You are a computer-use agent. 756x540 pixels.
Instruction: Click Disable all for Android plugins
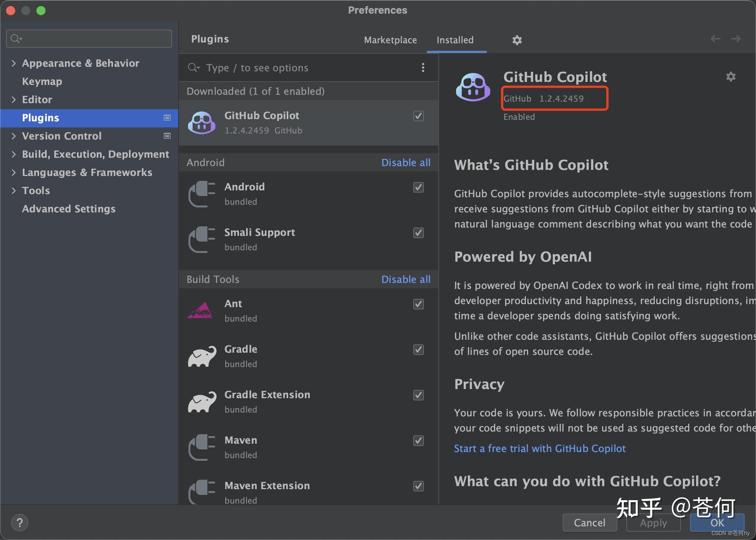[x=406, y=162]
